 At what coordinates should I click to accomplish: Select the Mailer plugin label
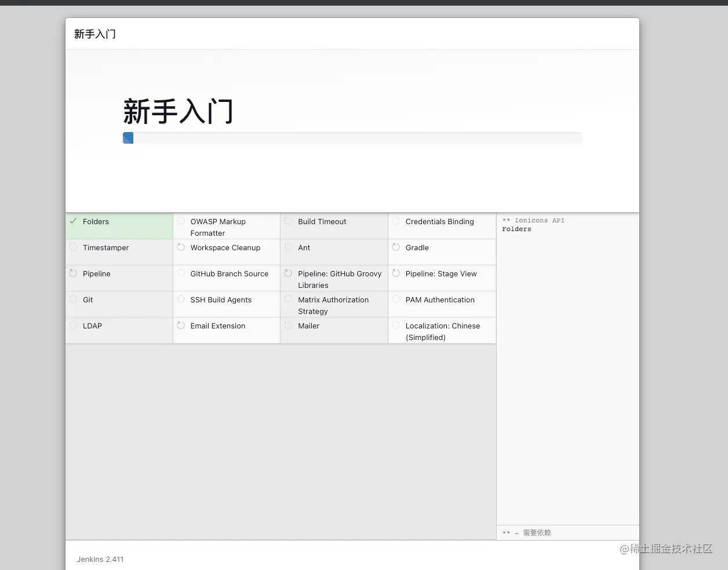click(308, 326)
